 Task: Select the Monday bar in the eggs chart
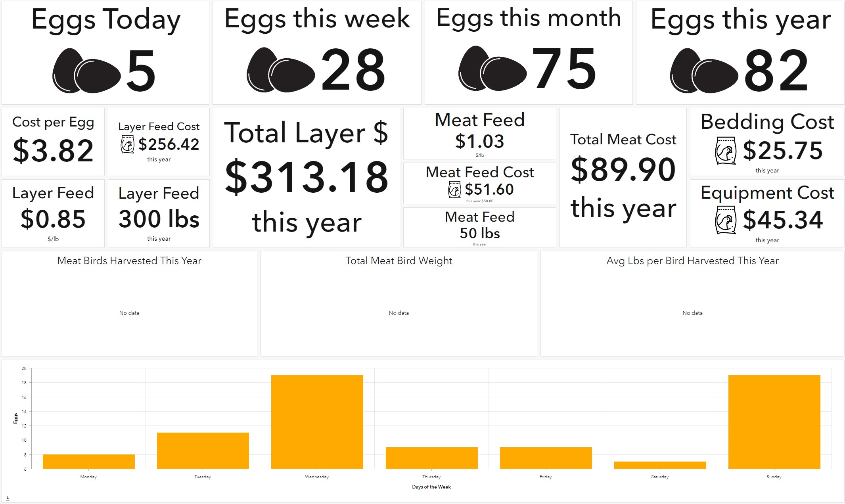[x=89, y=462]
